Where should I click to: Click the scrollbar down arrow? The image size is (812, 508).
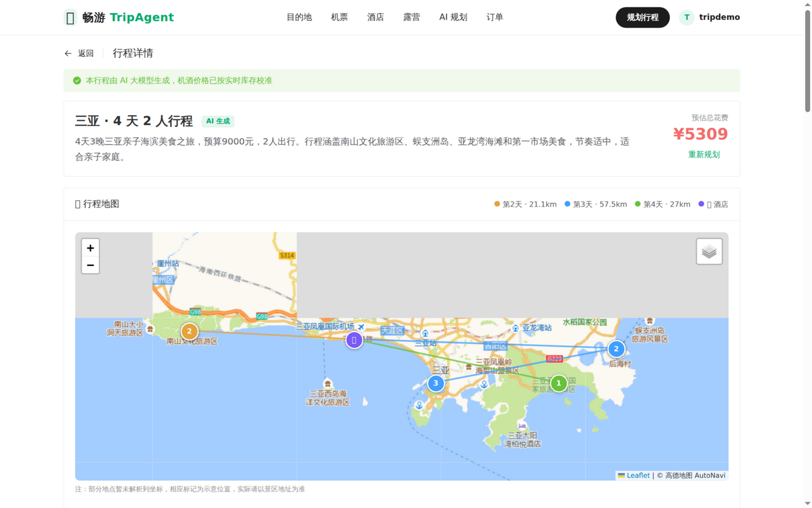click(807, 503)
